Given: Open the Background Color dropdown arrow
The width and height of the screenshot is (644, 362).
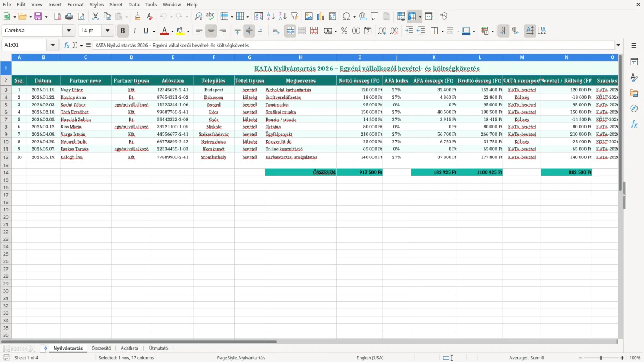Looking at the screenshot, I should click(x=188, y=31).
